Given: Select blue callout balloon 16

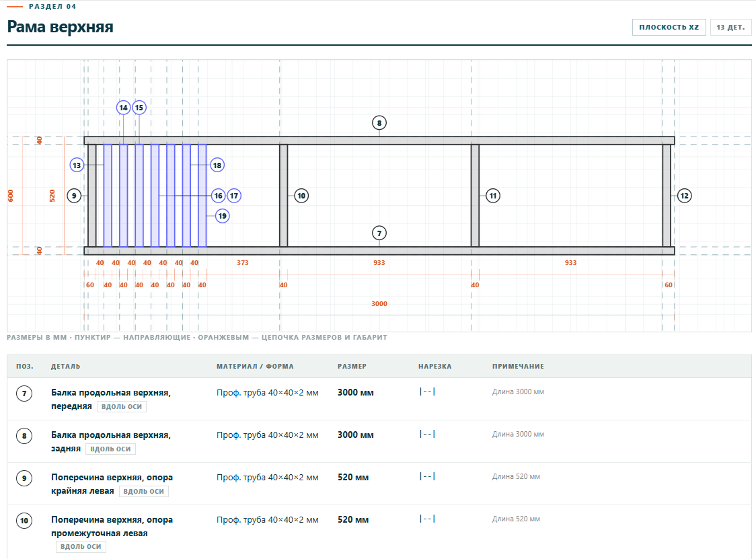Looking at the screenshot, I should coord(219,196).
